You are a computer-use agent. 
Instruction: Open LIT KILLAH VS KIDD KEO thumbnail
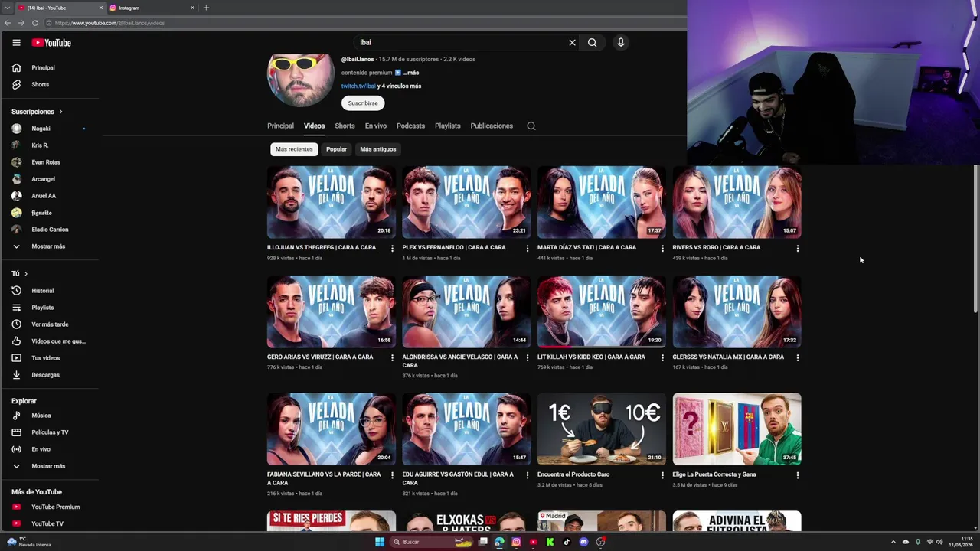[602, 311]
